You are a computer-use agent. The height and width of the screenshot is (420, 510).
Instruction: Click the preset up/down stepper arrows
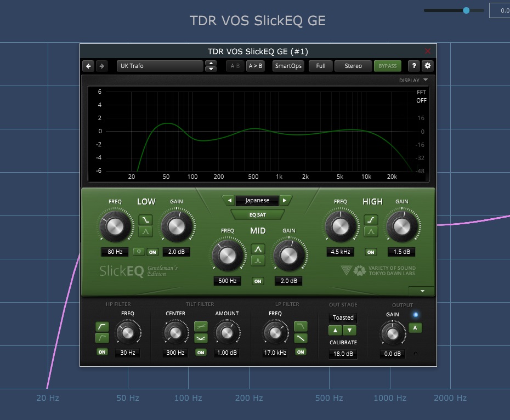[211, 66]
